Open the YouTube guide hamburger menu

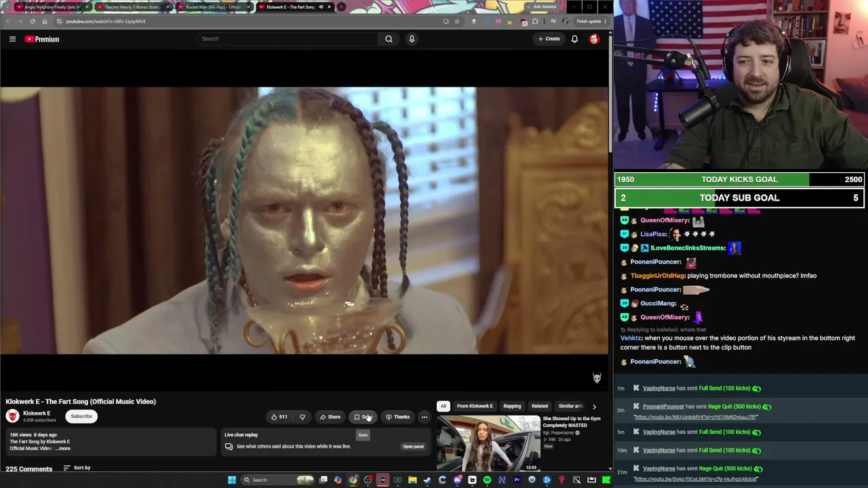click(x=12, y=39)
